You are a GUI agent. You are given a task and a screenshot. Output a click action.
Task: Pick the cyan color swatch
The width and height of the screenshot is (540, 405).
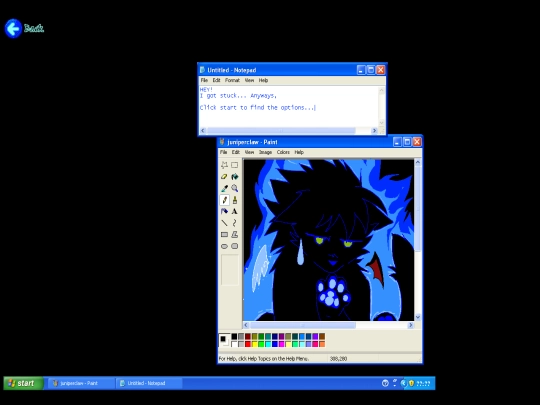[x=268, y=344]
